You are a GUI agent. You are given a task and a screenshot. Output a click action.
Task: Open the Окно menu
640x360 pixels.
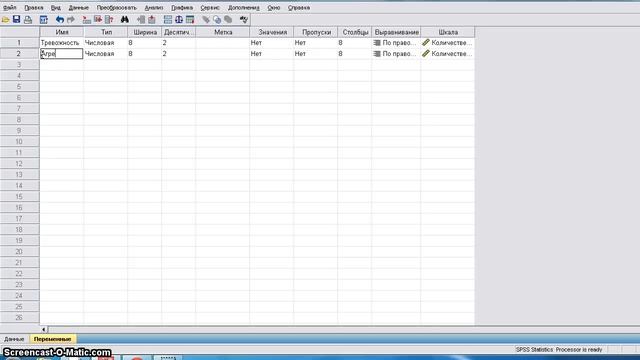(273, 8)
